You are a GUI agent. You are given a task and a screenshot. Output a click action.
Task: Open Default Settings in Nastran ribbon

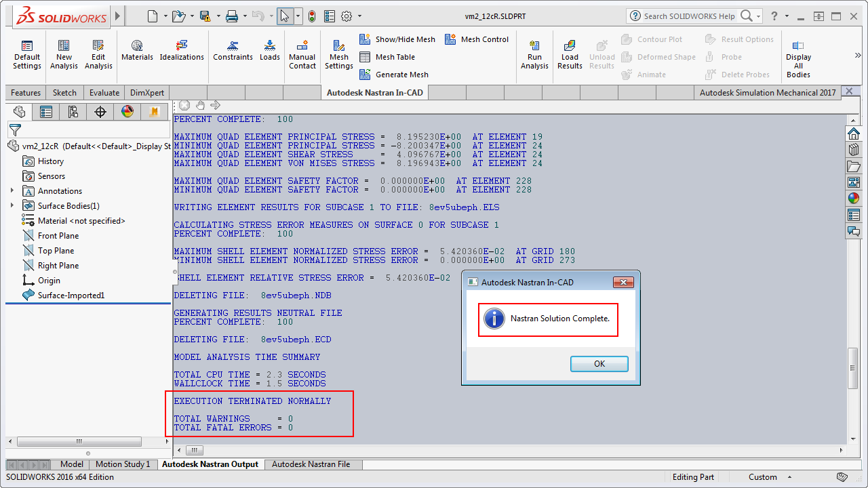(27, 54)
